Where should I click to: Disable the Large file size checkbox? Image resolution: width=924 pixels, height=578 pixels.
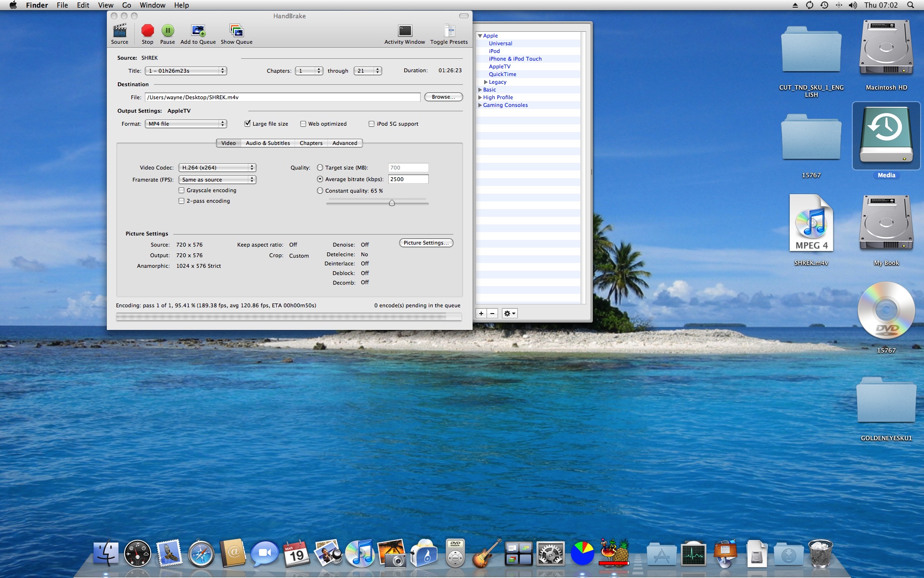click(247, 124)
